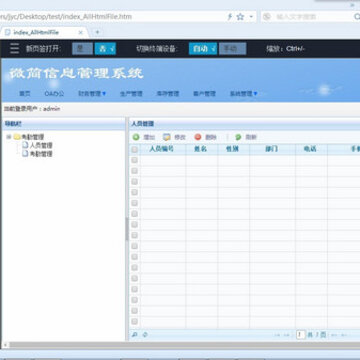Select the 自动 device switching option
360x360 pixels.
[203, 49]
